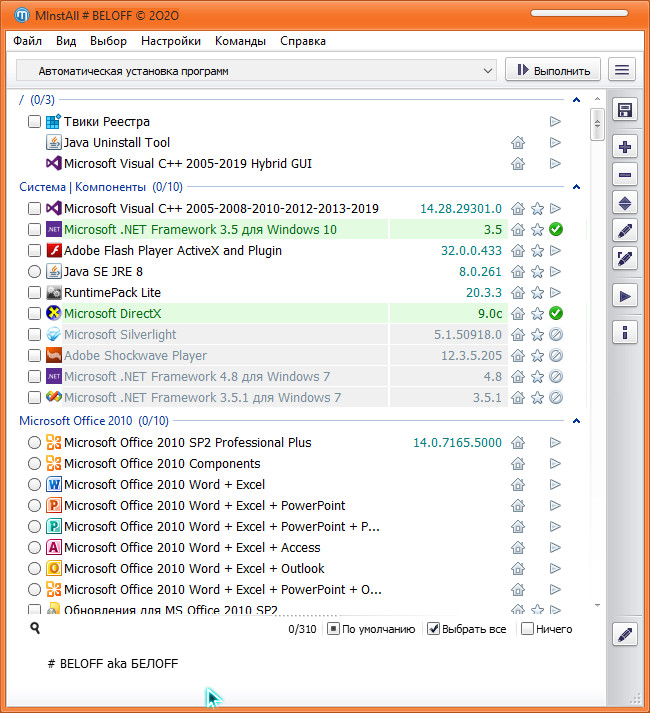The height and width of the screenshot is (713, 650).
Task: Open the Вид menu
Action: click(x=66, y=41)
